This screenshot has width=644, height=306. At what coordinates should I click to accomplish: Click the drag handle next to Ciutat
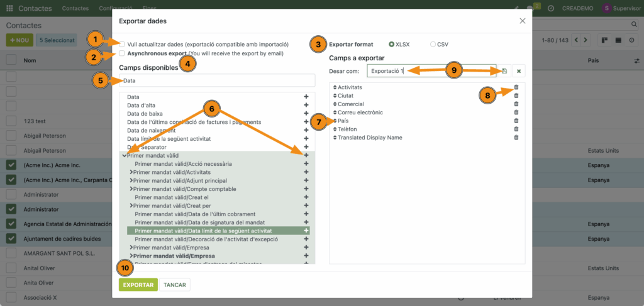tap(335, 96)
